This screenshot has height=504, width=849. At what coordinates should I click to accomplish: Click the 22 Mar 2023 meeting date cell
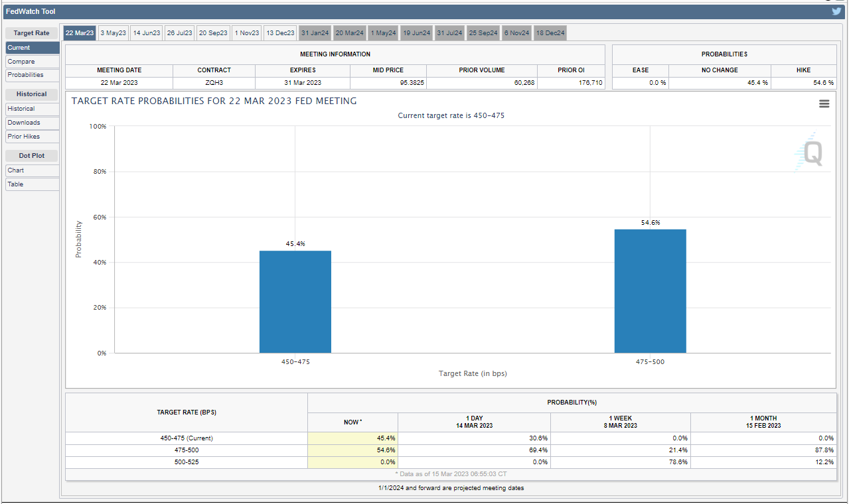point(119,83)
